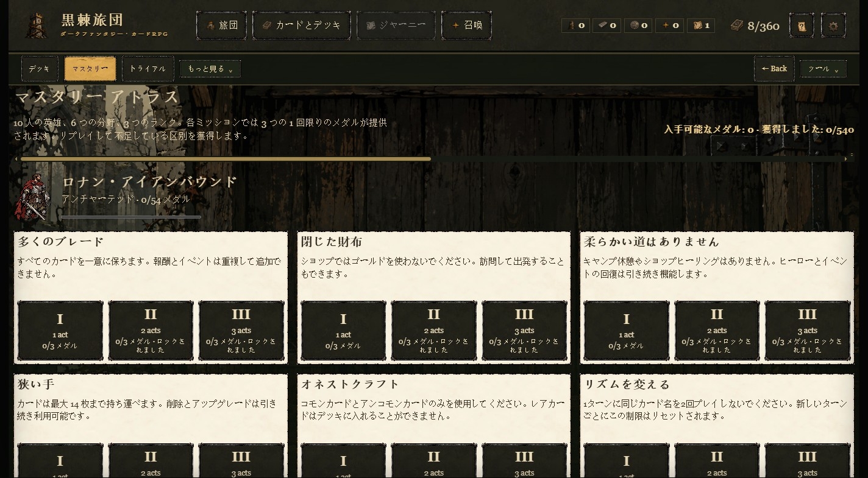Select rank II of 柔らかい道はありません

point(717,331)
